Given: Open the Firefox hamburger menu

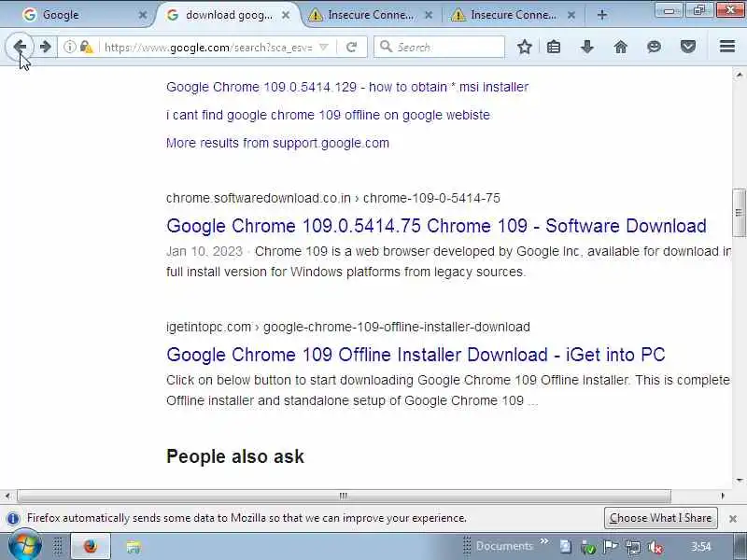Looking at the screenshot, I should click(x=727, y=46).
